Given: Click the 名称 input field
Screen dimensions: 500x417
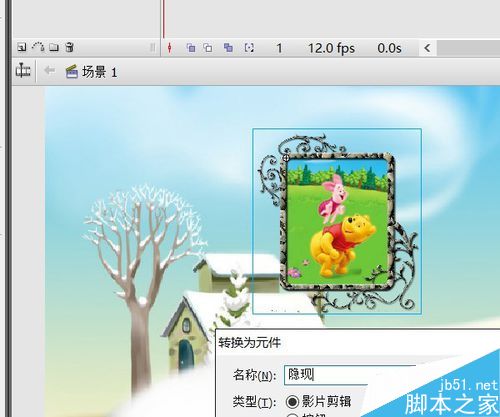Looking at the screenshot, I should [350, 375].
